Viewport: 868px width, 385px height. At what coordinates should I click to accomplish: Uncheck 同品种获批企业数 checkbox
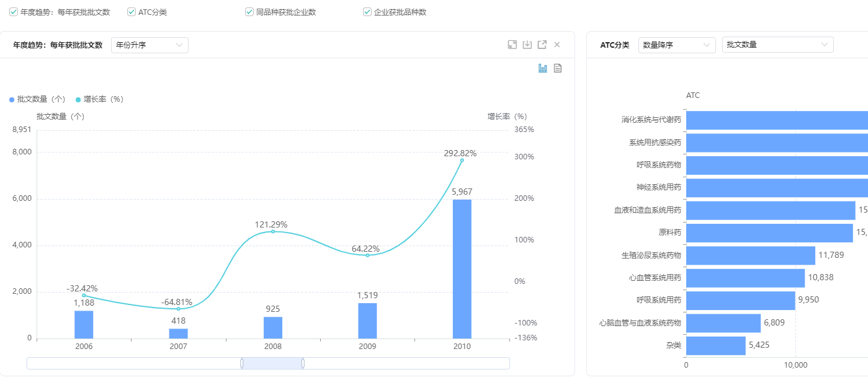[249, 12]
